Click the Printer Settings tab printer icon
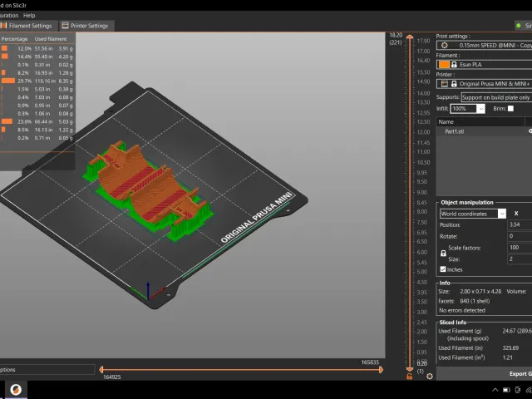Viewport: 532px width, 399px height. (x=65, y=26)
